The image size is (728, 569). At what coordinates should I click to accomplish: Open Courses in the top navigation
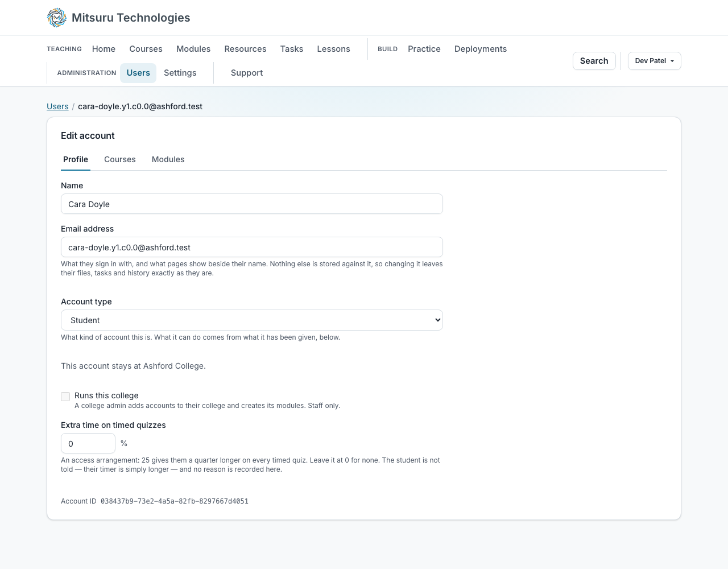pos(146,49)
